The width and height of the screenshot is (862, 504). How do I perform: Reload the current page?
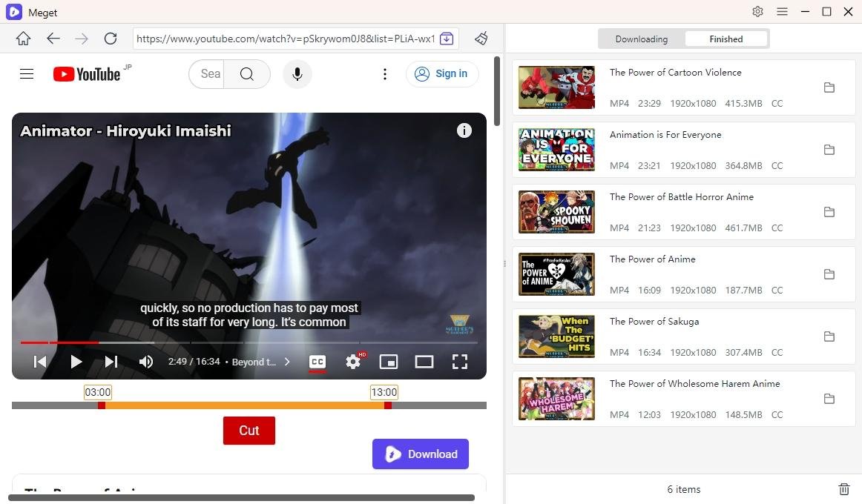click(111, 39)
